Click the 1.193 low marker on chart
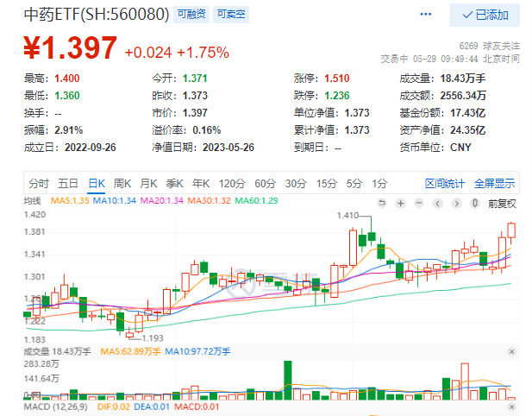 point(153,338)
